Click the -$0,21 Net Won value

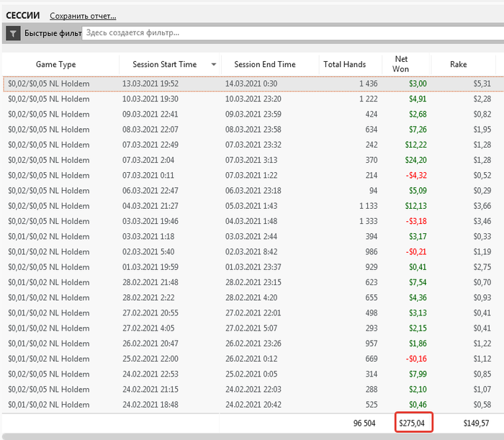click(416, 252)
